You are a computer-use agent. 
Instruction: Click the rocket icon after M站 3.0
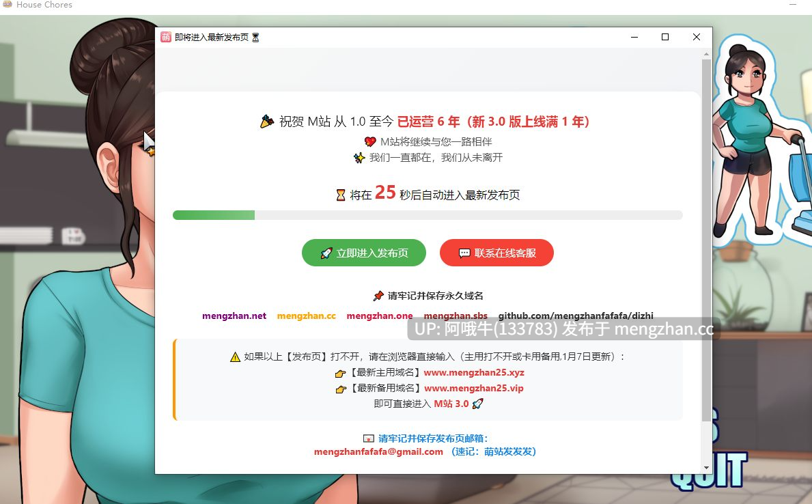pos(477,404)
